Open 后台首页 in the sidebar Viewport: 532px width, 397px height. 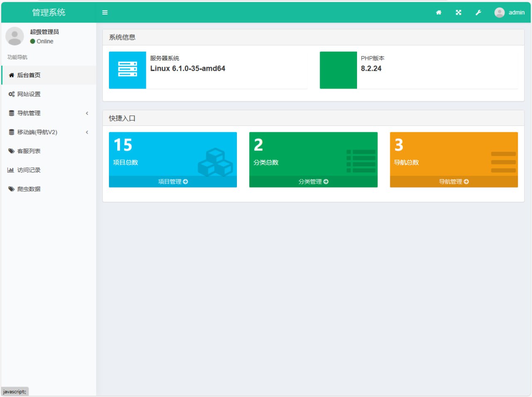coord(29,75)
